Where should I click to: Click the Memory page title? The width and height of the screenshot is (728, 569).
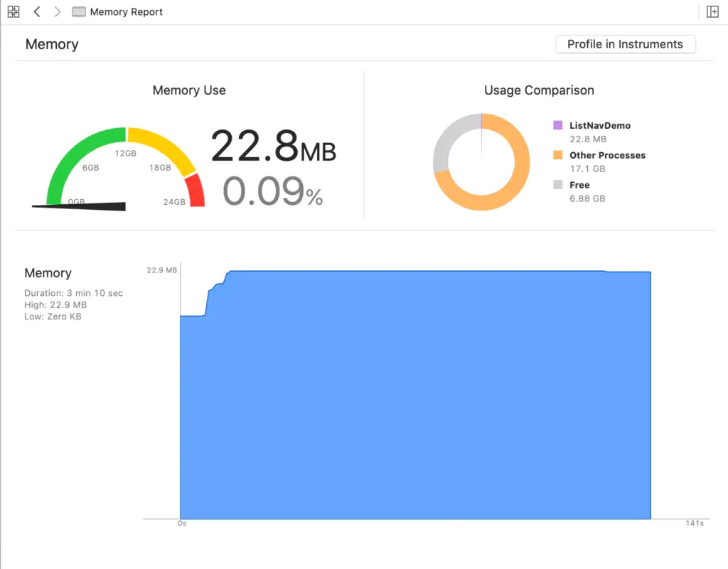tap(52, 44)
